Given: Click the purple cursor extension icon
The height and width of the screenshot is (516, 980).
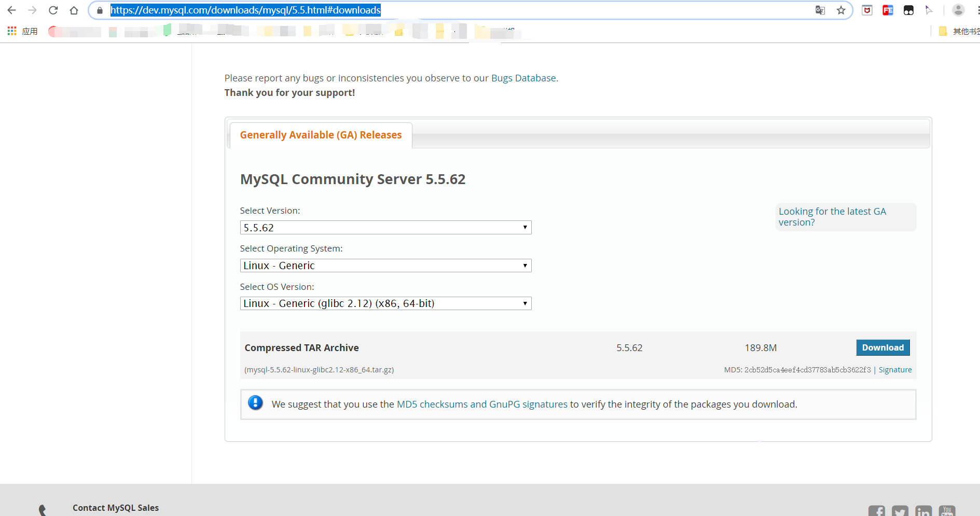Looking at the screenshot, I should coord(929,10).
